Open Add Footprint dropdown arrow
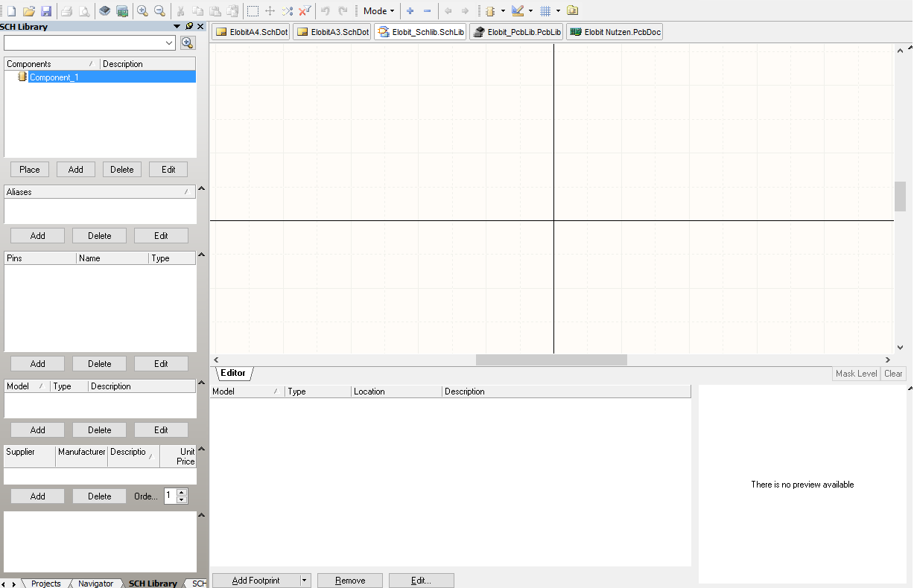The image size is (914, 588). (x=304, y=581)
